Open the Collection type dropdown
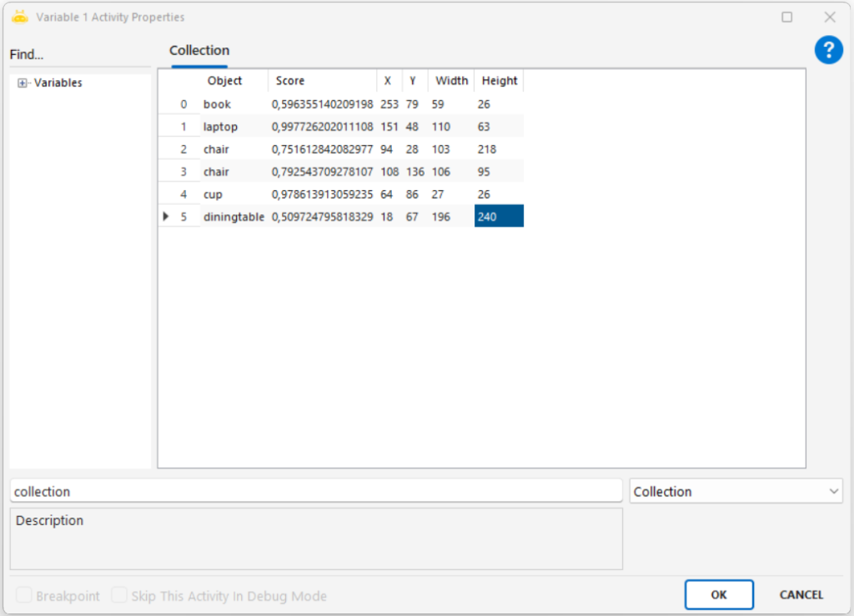The image size is (854, 616). 736,492
